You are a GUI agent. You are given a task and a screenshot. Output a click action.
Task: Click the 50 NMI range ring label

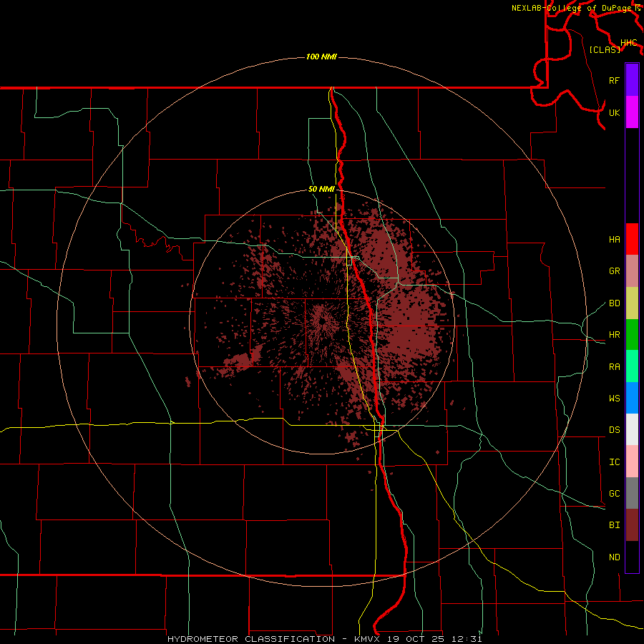(321, 189)
